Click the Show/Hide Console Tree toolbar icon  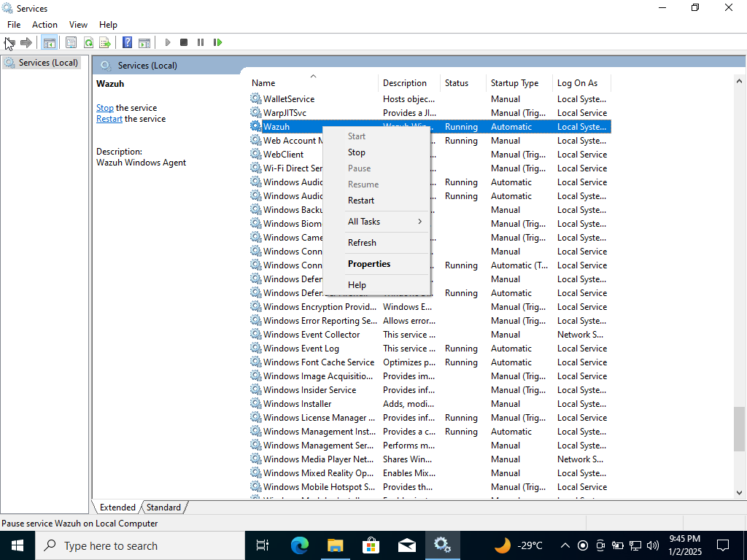pos(49,42)
